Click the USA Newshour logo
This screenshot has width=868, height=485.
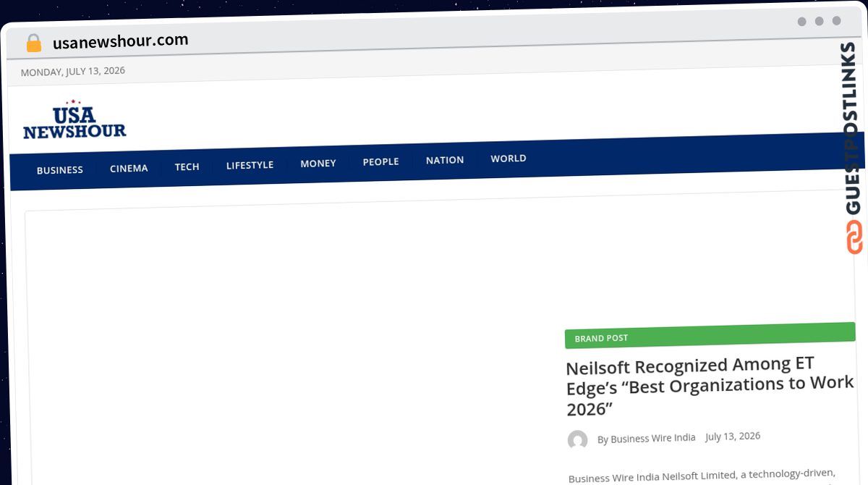(x=75, y=119)
